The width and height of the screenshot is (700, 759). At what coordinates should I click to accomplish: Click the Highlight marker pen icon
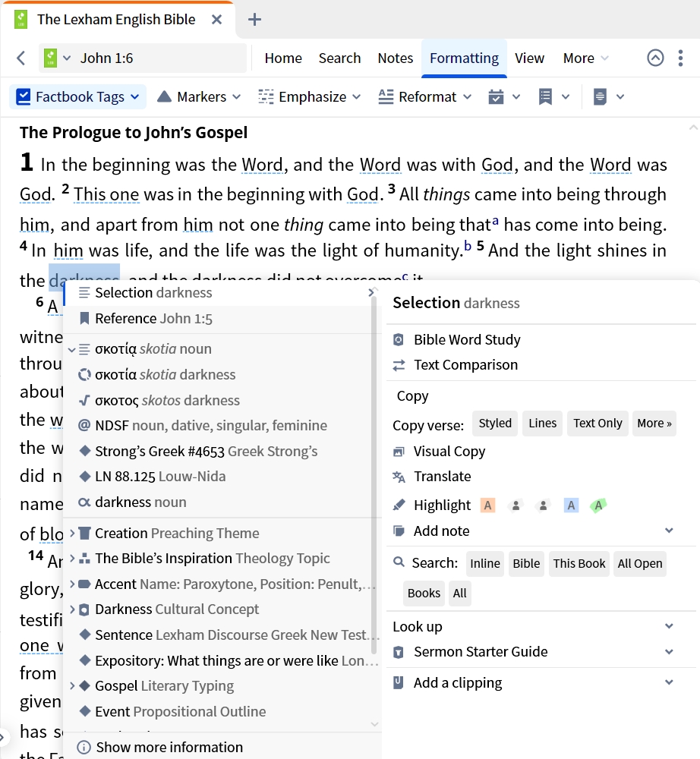[x=399, y=505]
